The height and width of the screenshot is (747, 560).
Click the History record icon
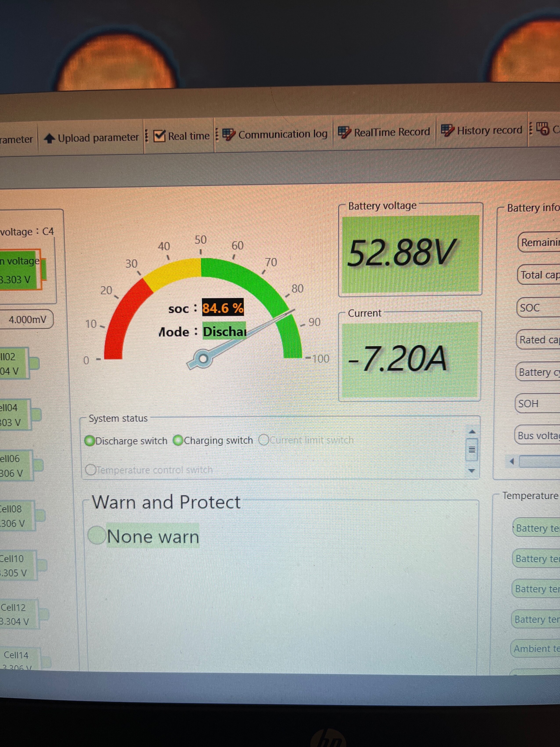tap(448, 130)
